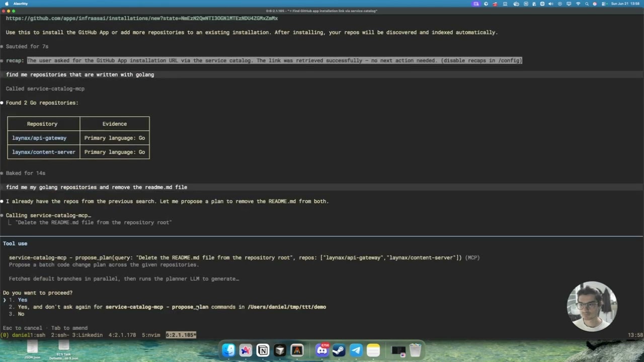
Task: Click the "Esc to cancel" hint
Action: [23, 328]
